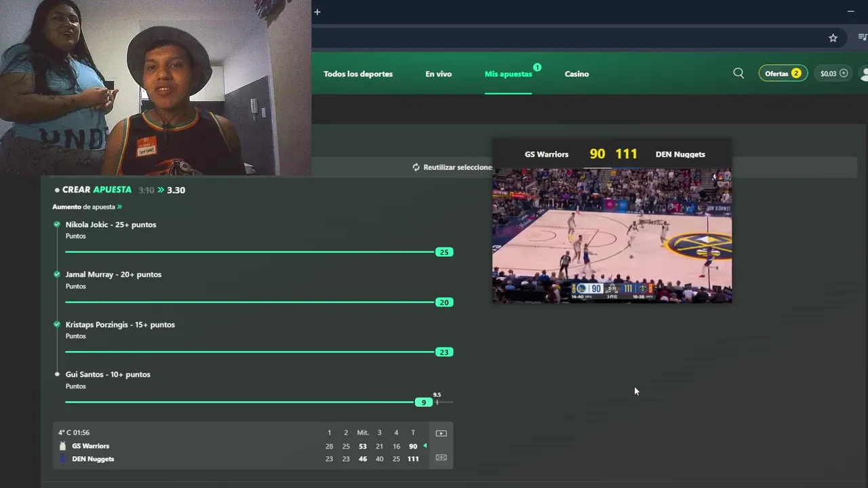Image resolution: width=868 pixels, height=488 pixels.
Task: Click the green check beside Nikola Jokic
Action: (57, 224)
